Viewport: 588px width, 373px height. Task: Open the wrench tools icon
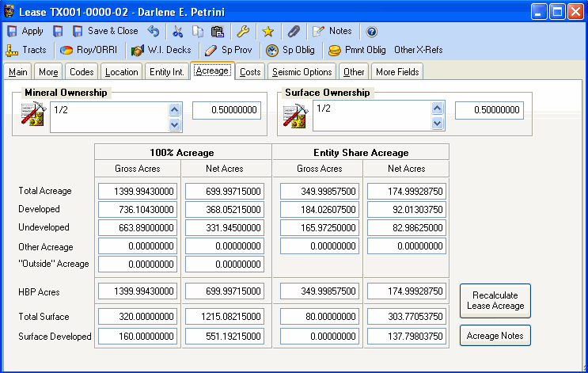click(x=244, y=32)
